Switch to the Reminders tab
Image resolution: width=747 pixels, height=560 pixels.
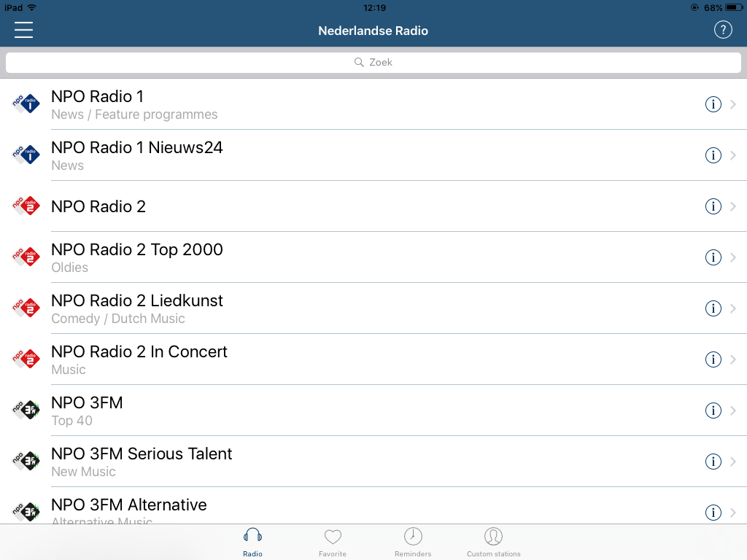coord(413,542)
